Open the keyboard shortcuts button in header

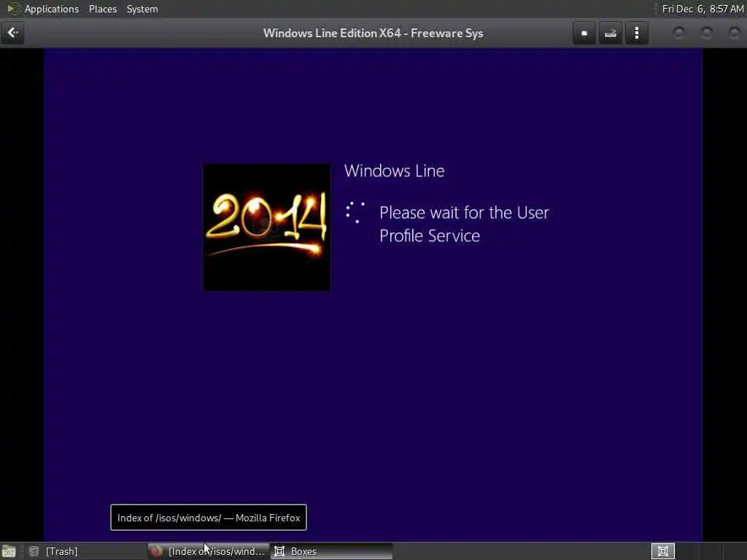coord(611,34)
